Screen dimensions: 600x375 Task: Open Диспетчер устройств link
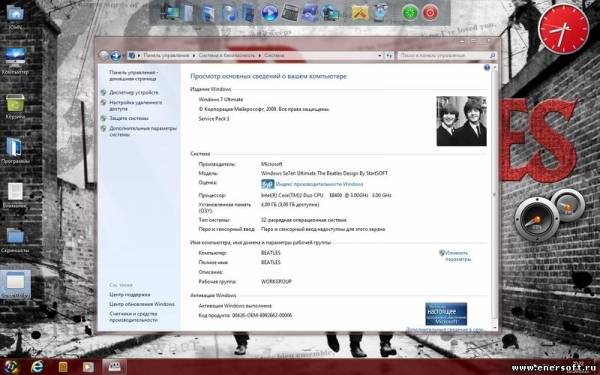click(134, 92)
